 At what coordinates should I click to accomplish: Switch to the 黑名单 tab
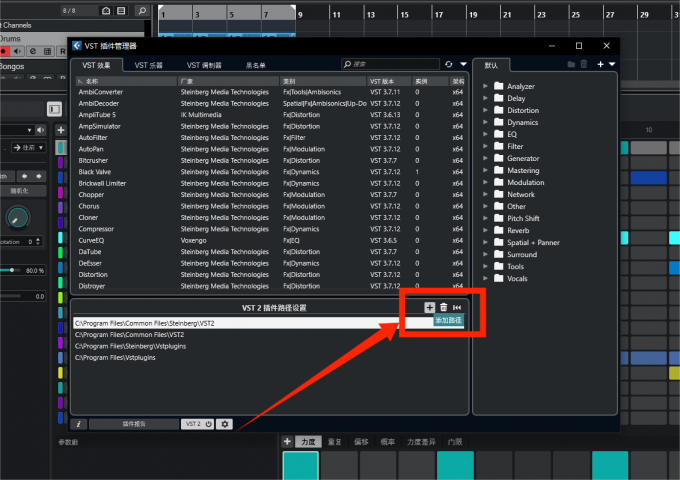[255, 65]
